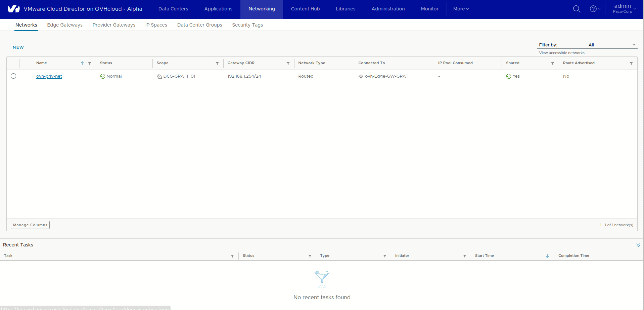Open the More navigation menu
The image size is (644, 310).
pos(461,9)
